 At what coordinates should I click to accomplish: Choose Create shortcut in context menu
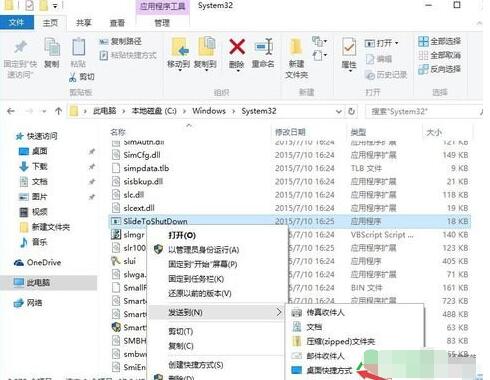(x=196, y=365)
